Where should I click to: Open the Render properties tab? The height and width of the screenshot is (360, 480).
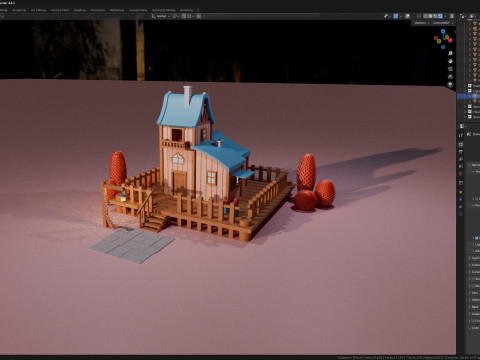[x=461, y=144]
